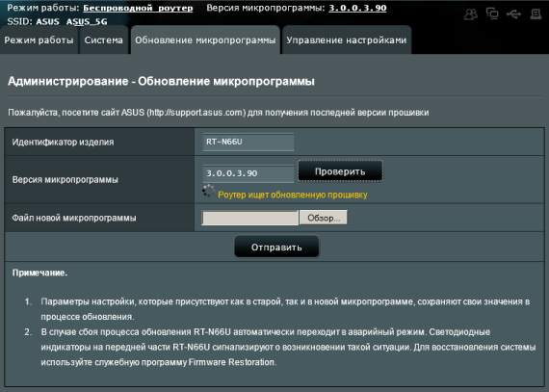This screenshot has height=392, width=549.
Task: Click the network connection status icon
Action: click(492, 13)
